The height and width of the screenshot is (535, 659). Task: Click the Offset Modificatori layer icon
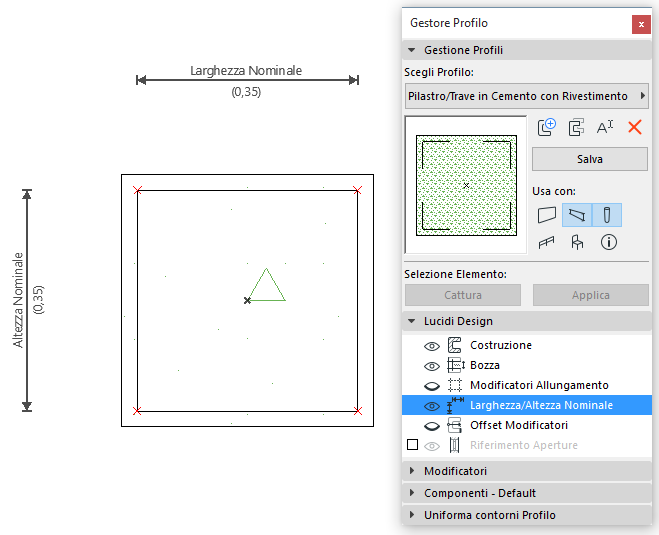(454, 425)
